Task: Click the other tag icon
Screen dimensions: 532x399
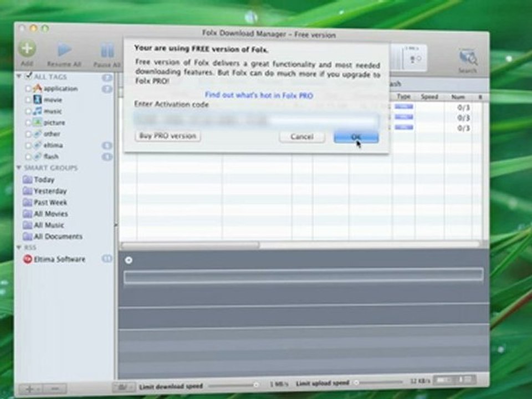Action: [x=38, y=134]
